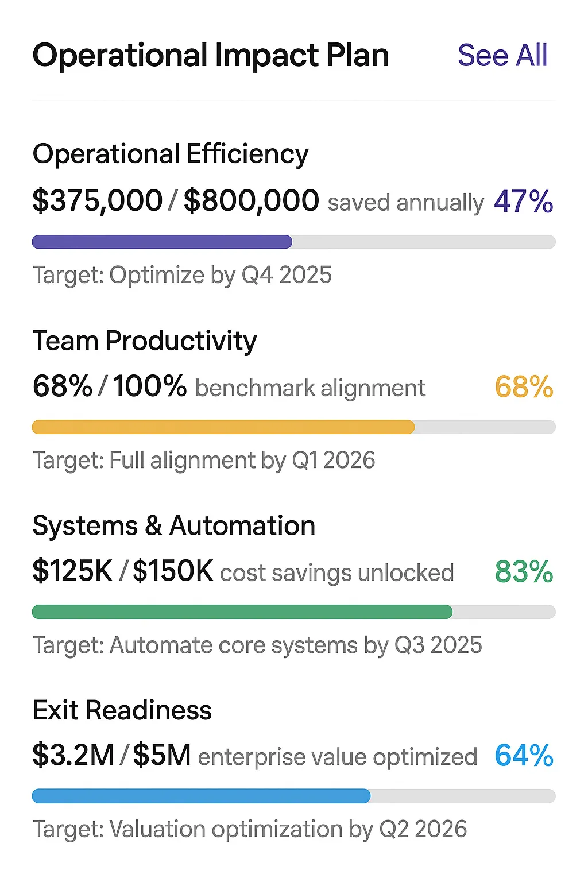Click the green 83% percentage label

[x=524, y=572]
